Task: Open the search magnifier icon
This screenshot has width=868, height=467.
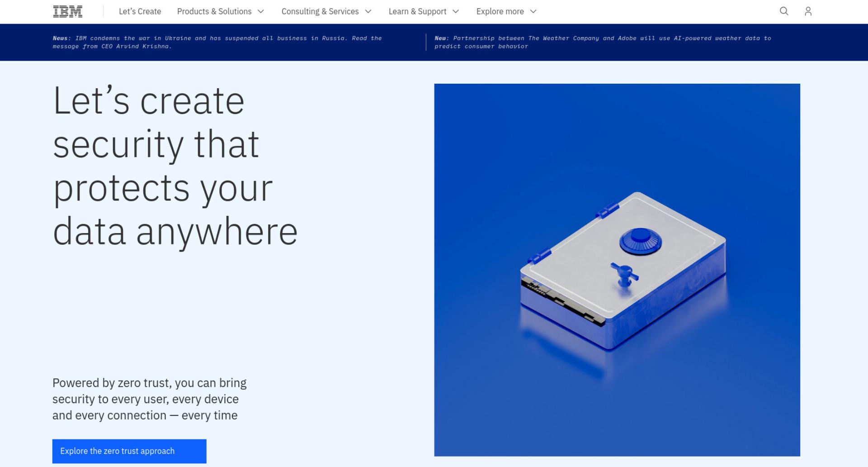Action: pos(784,11)
